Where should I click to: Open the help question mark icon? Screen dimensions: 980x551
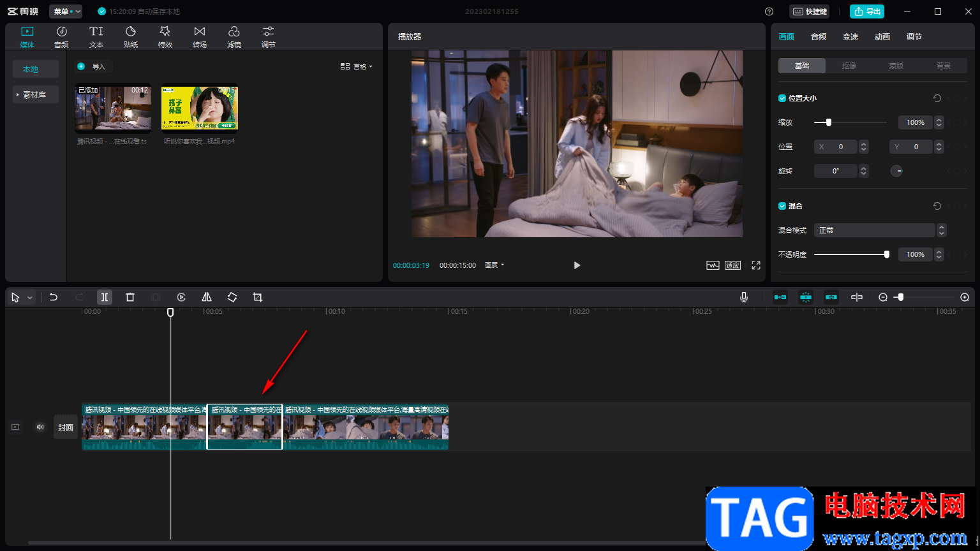point(769,11)
